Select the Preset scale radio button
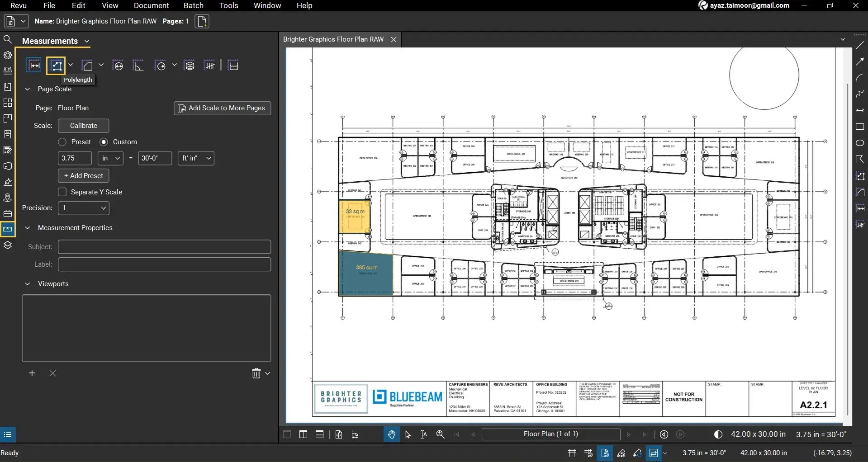868x462 pixels. tap(62, 142)
